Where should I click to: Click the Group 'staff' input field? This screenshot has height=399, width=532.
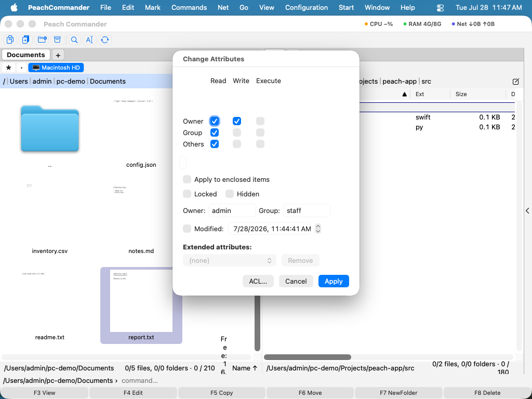pyautogui.click(x=307, y=211)
